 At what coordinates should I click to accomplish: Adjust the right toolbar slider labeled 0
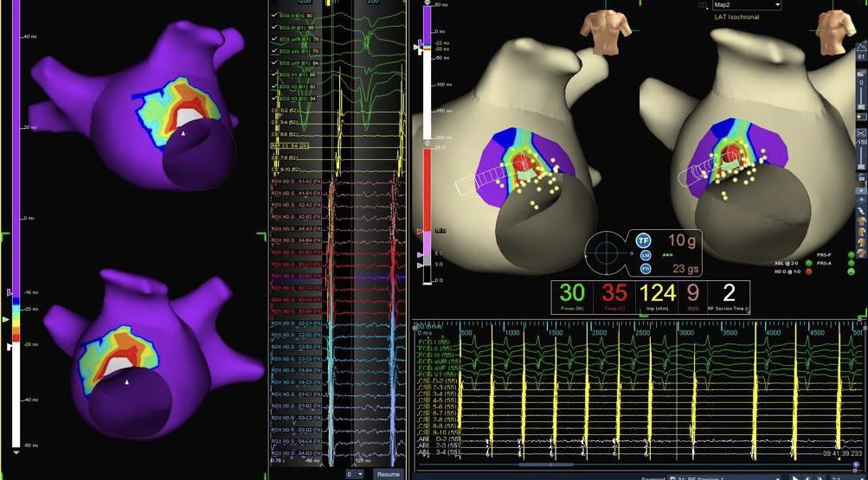pos(861,97)
